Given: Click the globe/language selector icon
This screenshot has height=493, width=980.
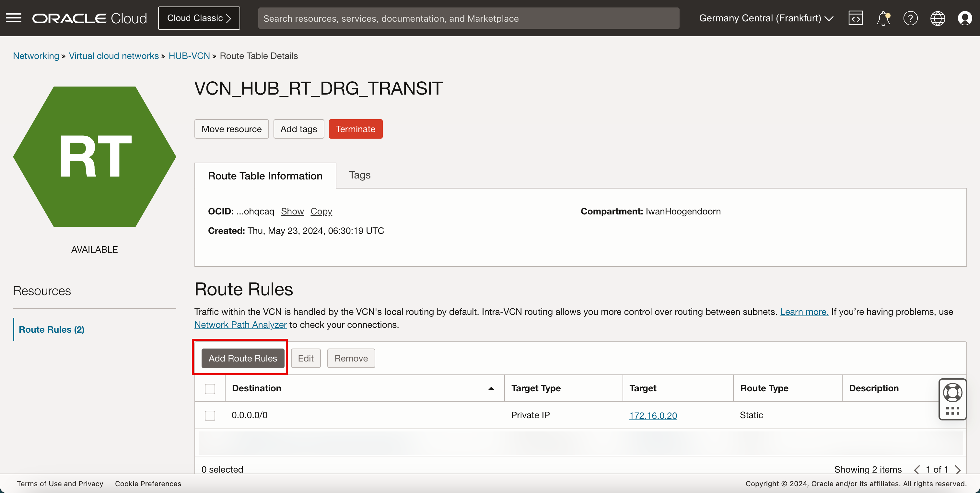Looking at the screenshot, I should pos(938,18).
